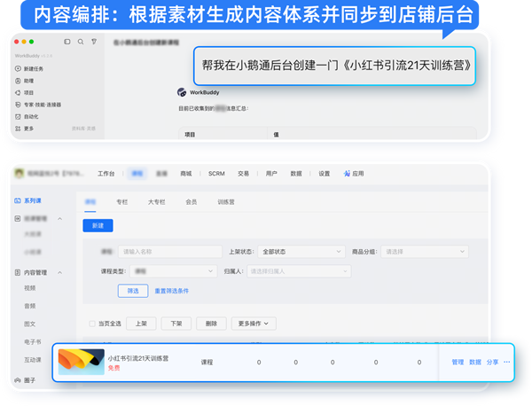Open the 上架状态 全部状态 dropdown
This screenshot has height=406, width=532.
tap(301, 252)
